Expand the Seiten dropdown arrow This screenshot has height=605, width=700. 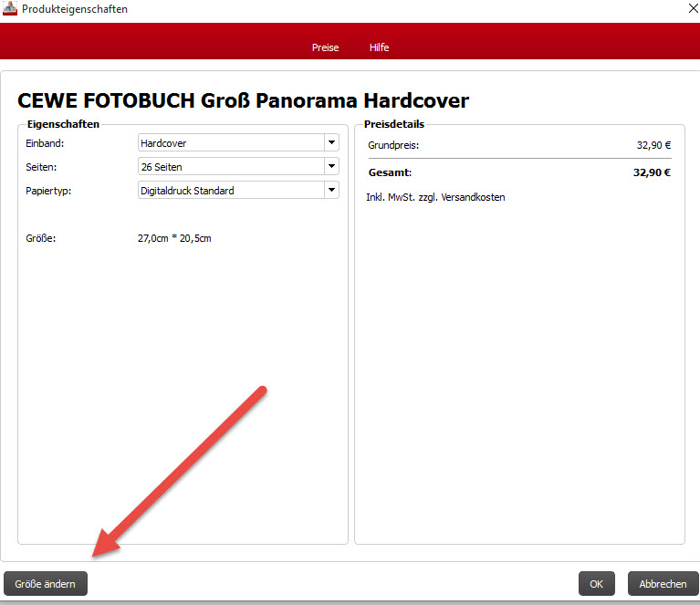click(x=331, y=167)
